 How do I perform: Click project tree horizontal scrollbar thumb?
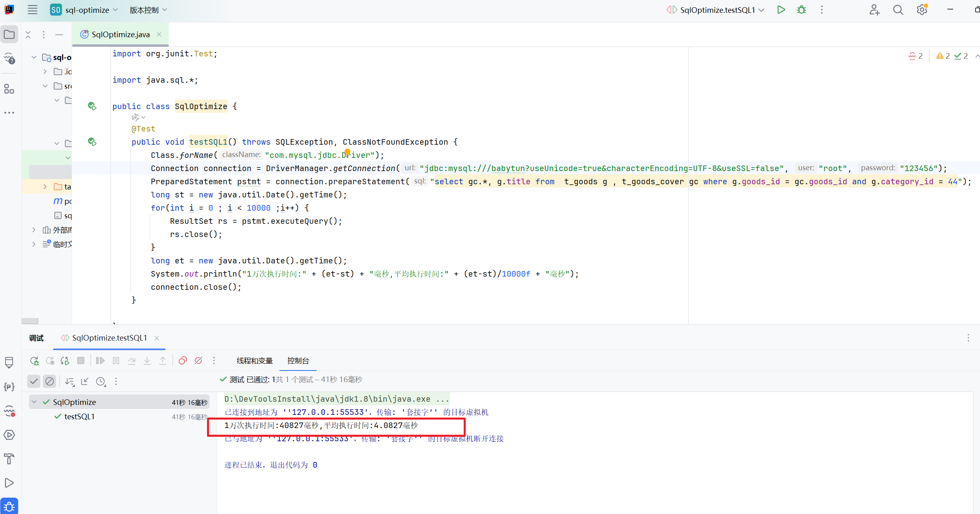[30, 321]
